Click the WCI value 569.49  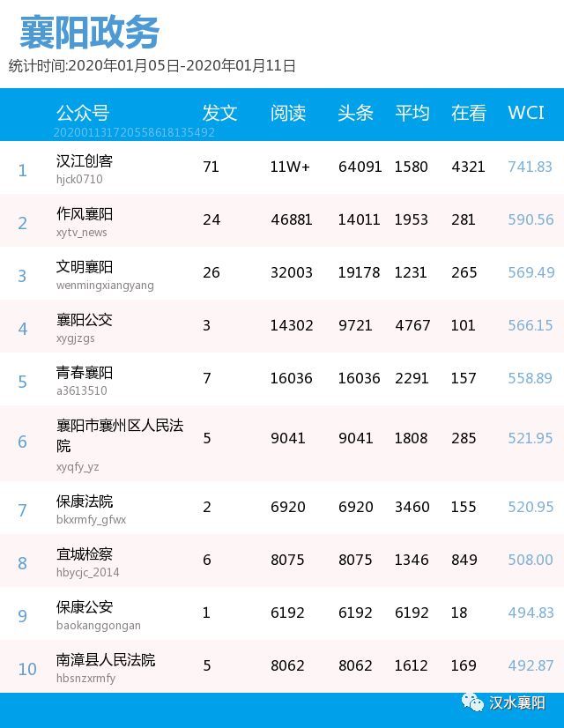pyautogui.click(x=531, y=272)
